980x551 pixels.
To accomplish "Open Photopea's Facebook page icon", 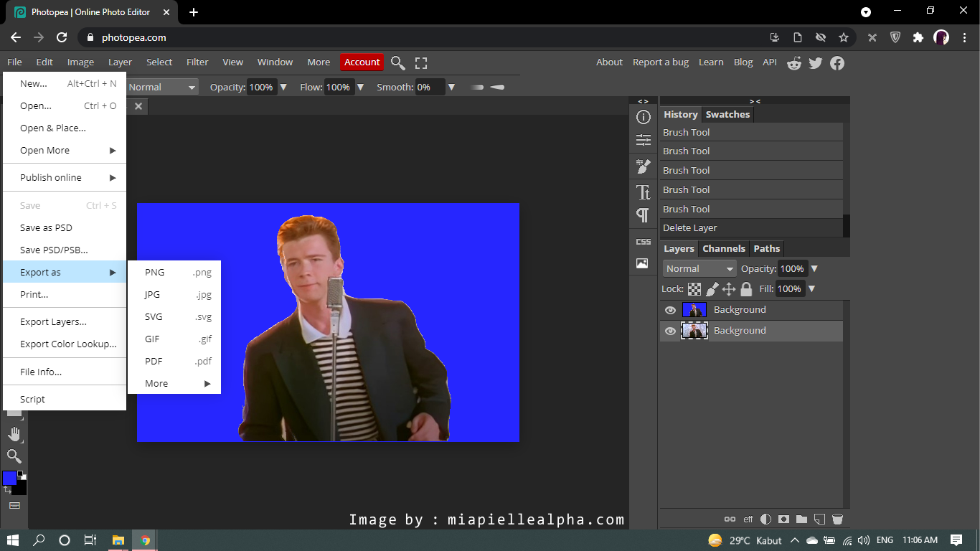I will (x=837, y=63).
